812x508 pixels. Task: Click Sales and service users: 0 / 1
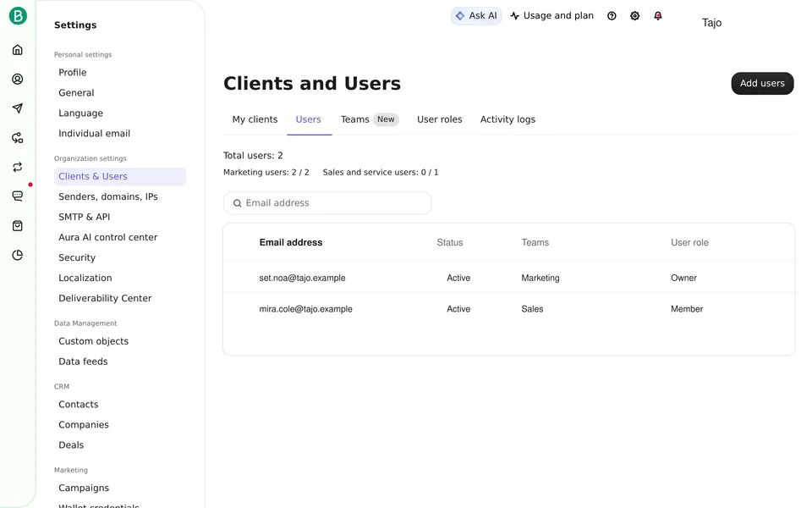point(381,172)
